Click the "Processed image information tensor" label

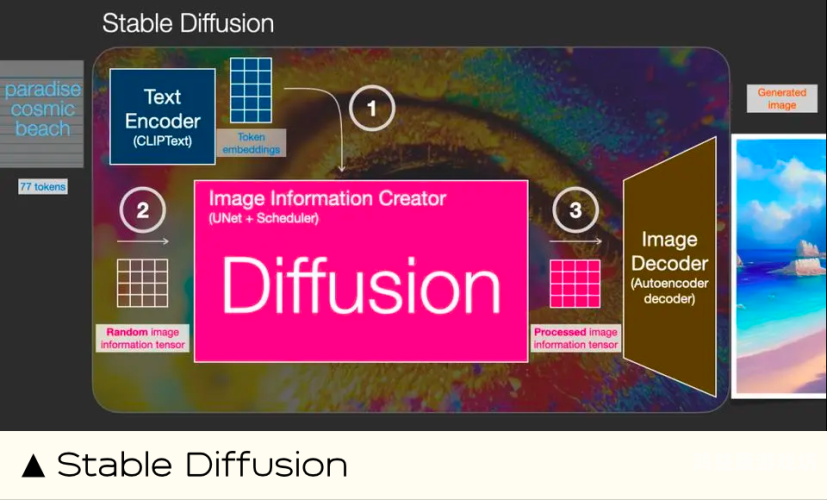click(575, 338)
